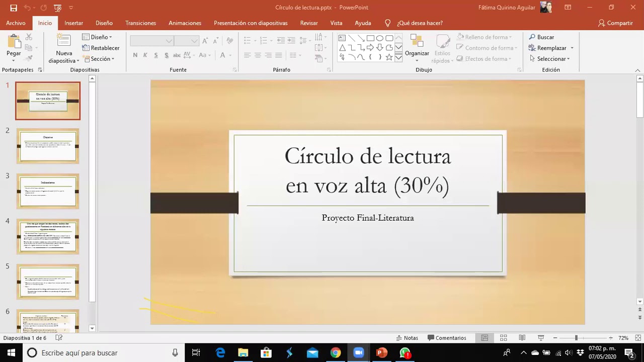Open Google Chrome in Windows taskbar
The height and width of the screenshot is (362, 644).
pos(336,353)
